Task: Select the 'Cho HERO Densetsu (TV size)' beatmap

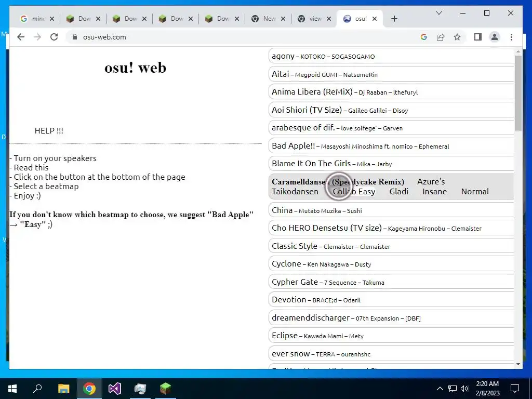Action: click(x=391, y=228)
